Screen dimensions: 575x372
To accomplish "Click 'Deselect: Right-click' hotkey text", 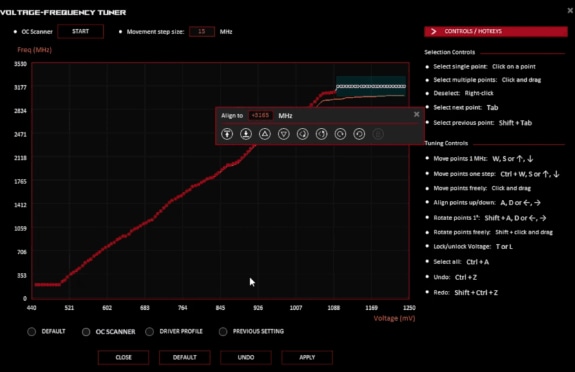I will [x=463, y=93].
